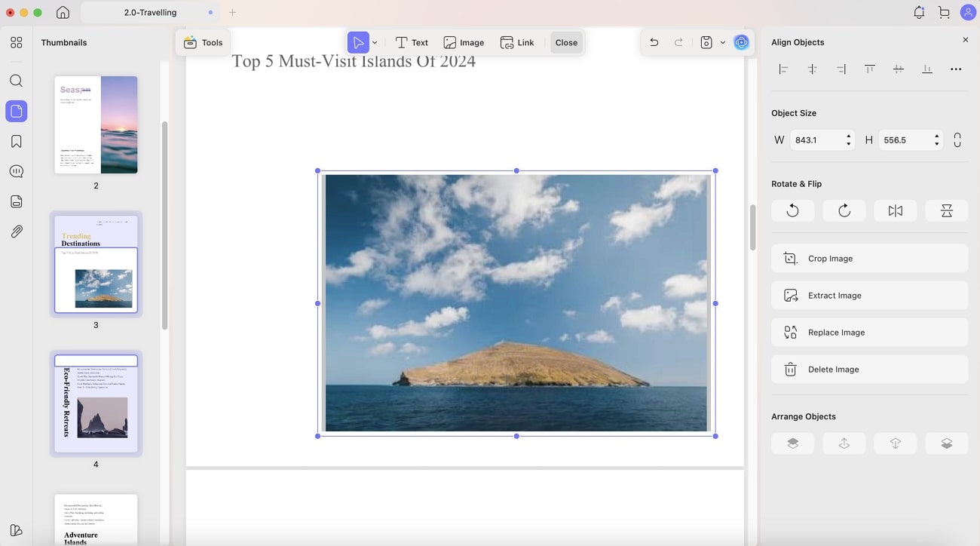Open the home screen icon
Viewport: 980px width, 546px height.
point(63,13)
